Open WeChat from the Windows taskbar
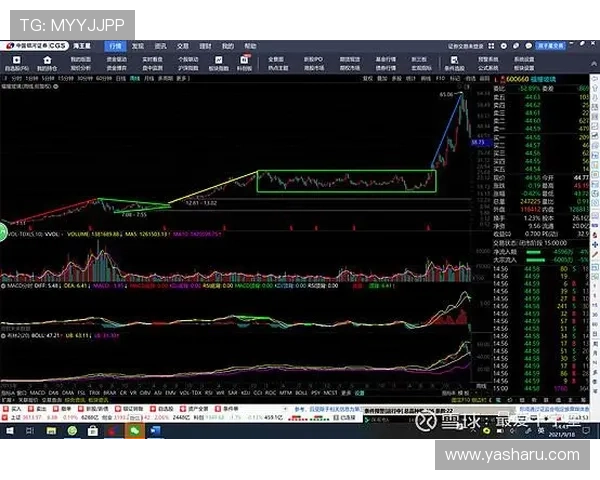This screenshot has width=600, height=480. pyautogui.click(x=133, y=429)
